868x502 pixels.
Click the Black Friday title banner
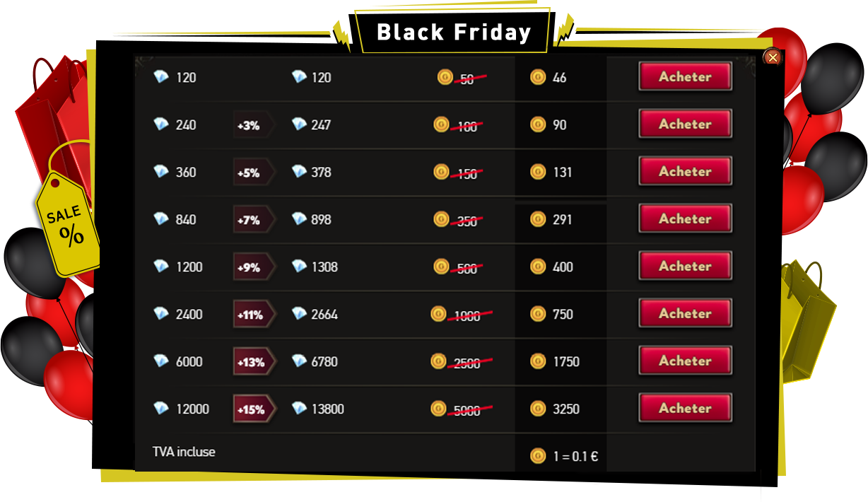(453, 33)
